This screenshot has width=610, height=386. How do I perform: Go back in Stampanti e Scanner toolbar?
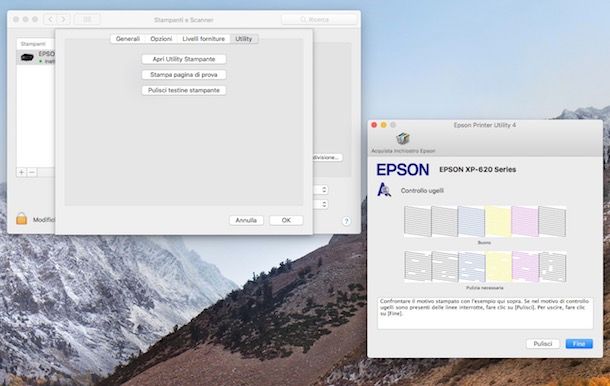click(51, 19)
